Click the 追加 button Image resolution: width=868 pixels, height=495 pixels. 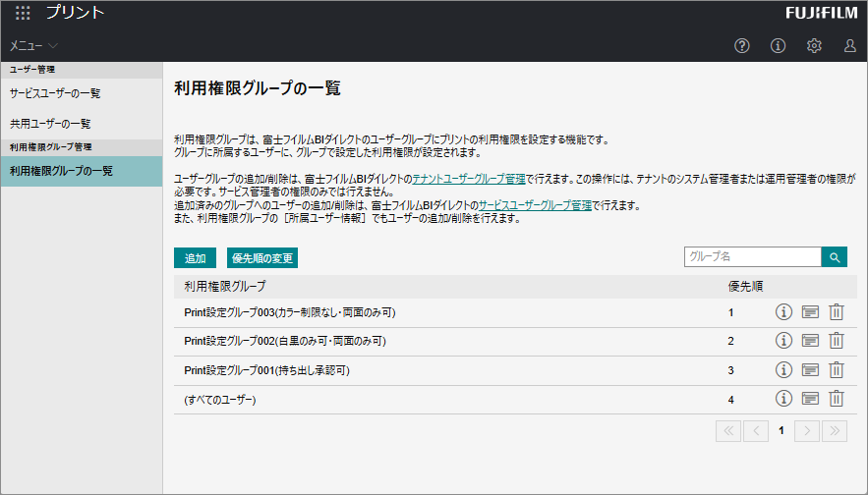click(x=195, y=258)
